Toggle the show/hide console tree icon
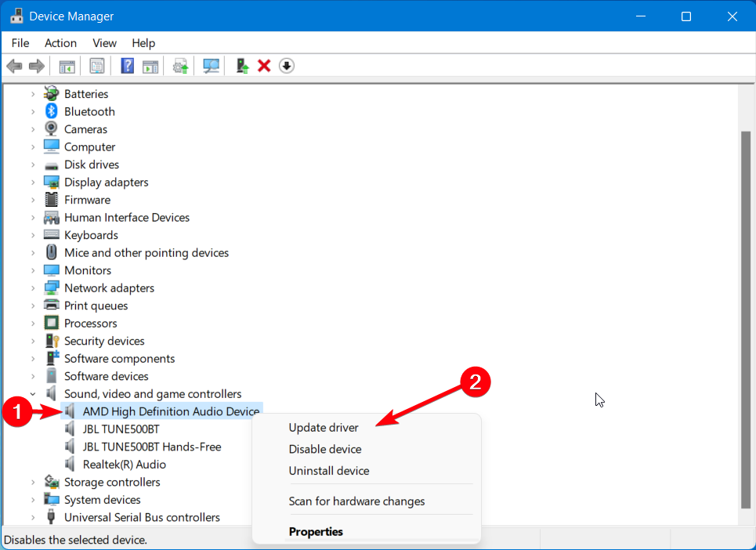Viewport: 756px width, 550px height. 67,66
